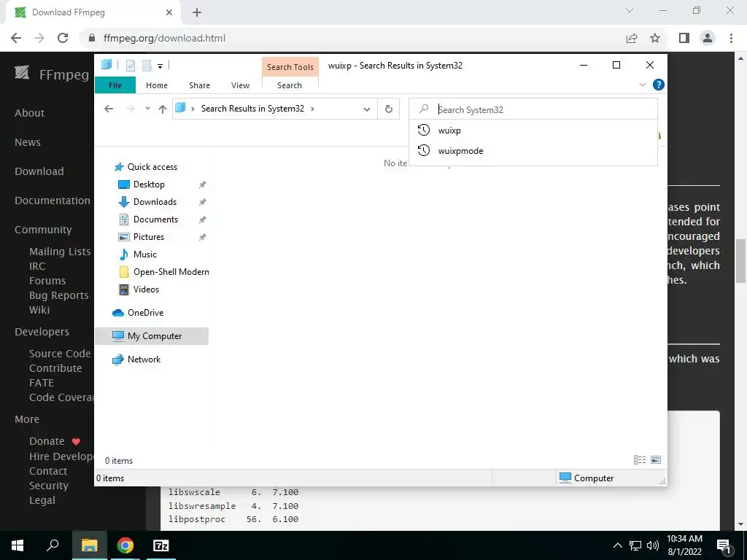Open the Customize Quick Access Toolbar dropdown
The image size is (747, 560).
(x=160, y=66)
